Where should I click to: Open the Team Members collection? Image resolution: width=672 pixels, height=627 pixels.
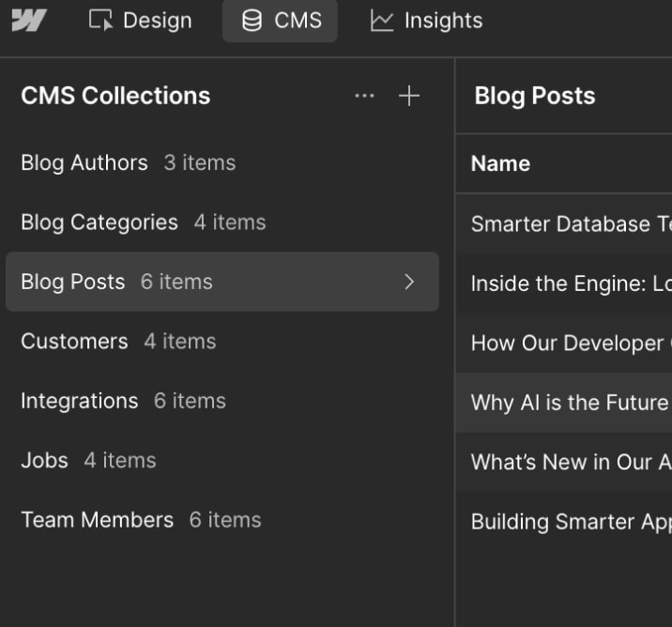(x=98, y=520)
